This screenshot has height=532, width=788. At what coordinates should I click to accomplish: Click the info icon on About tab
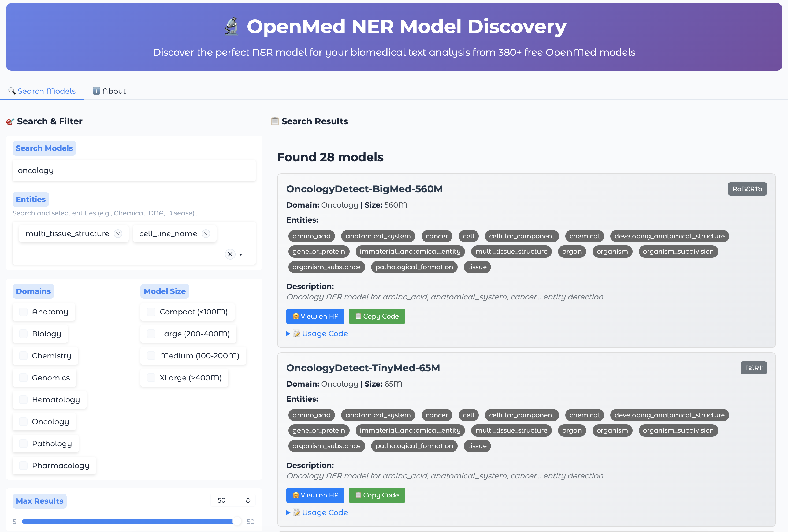(96, 91)
